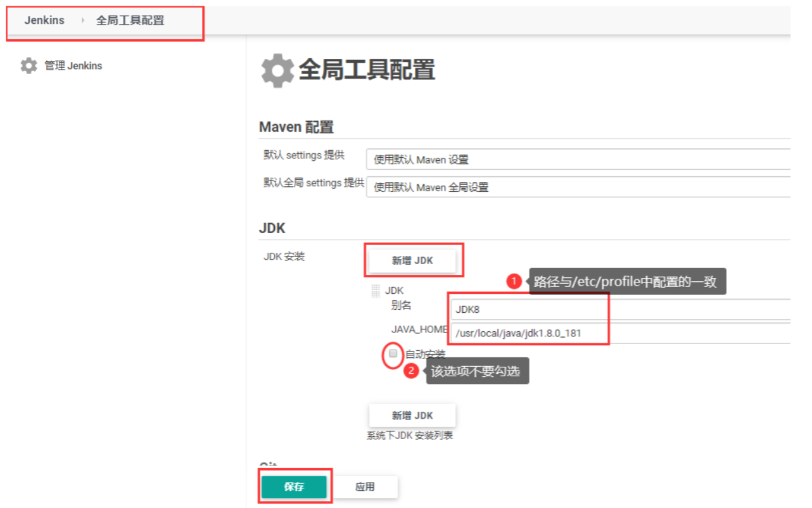Image resolution: width=812 pixels, height=508 pixels.
Task: Click the 系统下JDK 安装列表 description text
Action: pyautogui.click(x=410, y=436)
